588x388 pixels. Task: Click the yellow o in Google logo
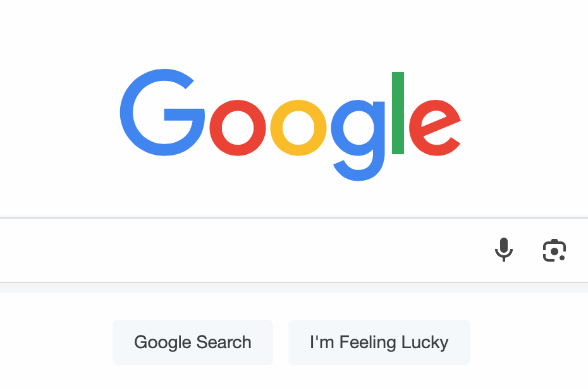click(x=298, y=128)
